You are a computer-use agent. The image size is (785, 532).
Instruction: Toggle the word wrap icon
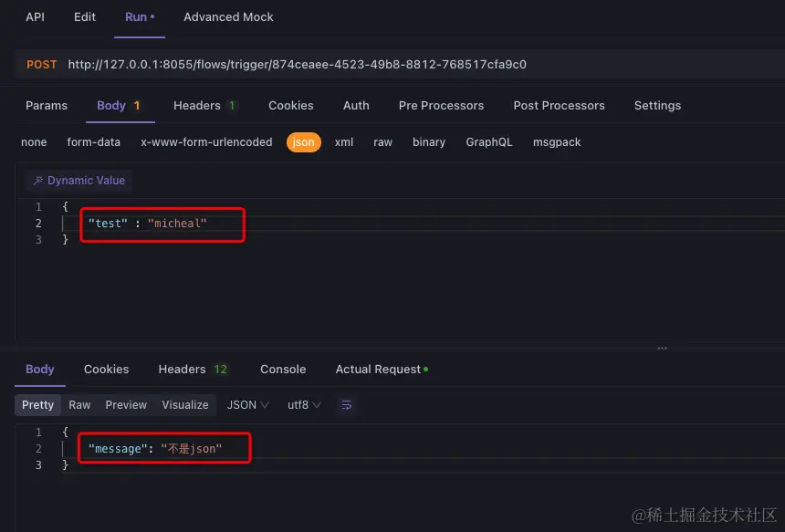pos(346,405)
